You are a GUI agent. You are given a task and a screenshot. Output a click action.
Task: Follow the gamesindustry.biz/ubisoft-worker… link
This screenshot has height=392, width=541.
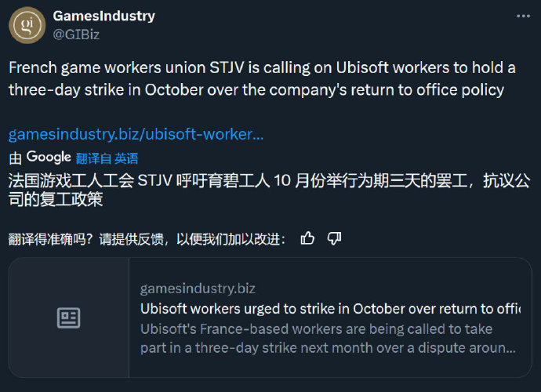click(136, 134)
